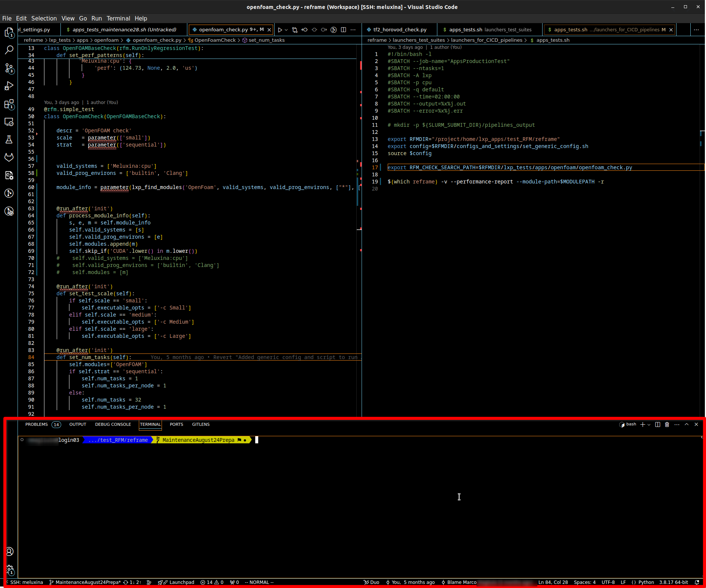
Task: Switch to the PROBLEMS panel tab
Action: (x=43, y=424)
